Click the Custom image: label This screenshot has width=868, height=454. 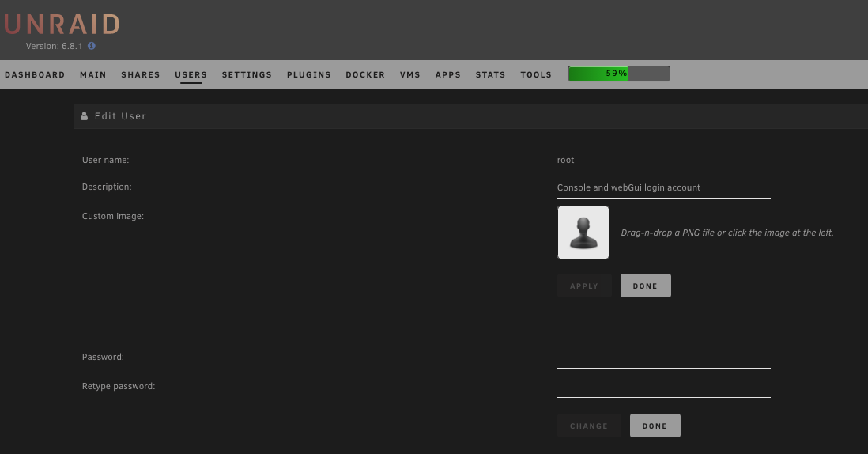113,216
